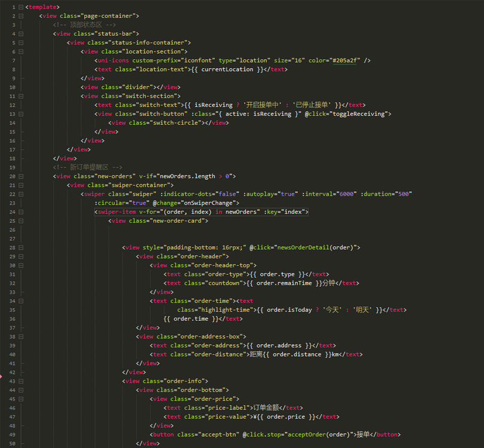Collapse the order-info fold on line 43
Viewport: 484px width, 448px height.
click(21, 381)
